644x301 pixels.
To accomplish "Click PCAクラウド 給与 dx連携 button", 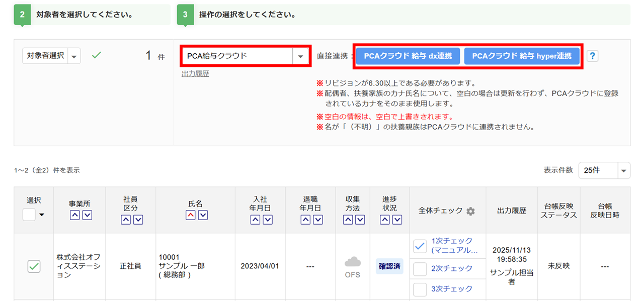I will [x=408, y=56].
